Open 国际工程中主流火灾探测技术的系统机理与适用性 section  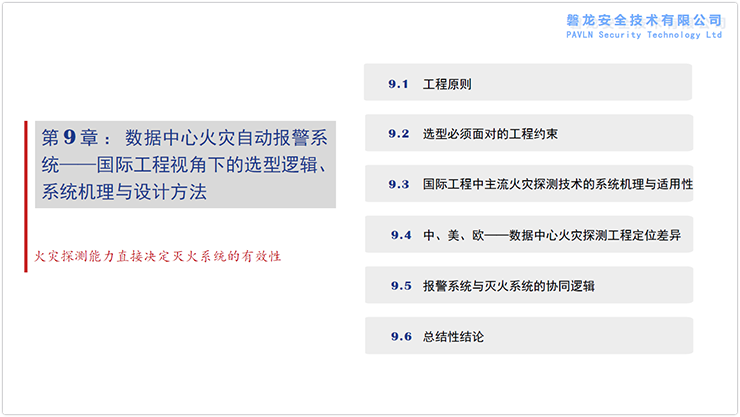point(557,185)
